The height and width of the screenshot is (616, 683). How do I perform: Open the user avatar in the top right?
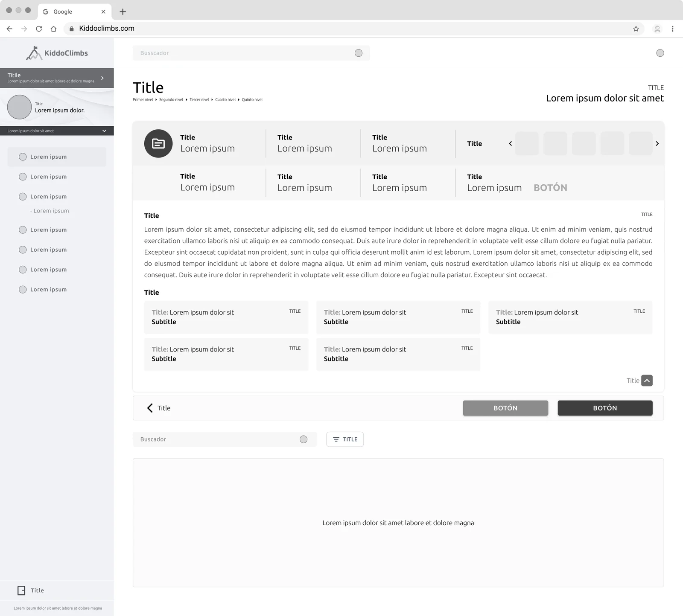[660, 53]
